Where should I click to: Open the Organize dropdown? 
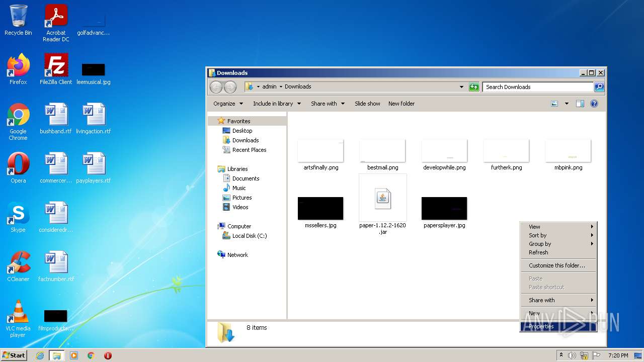228,104
